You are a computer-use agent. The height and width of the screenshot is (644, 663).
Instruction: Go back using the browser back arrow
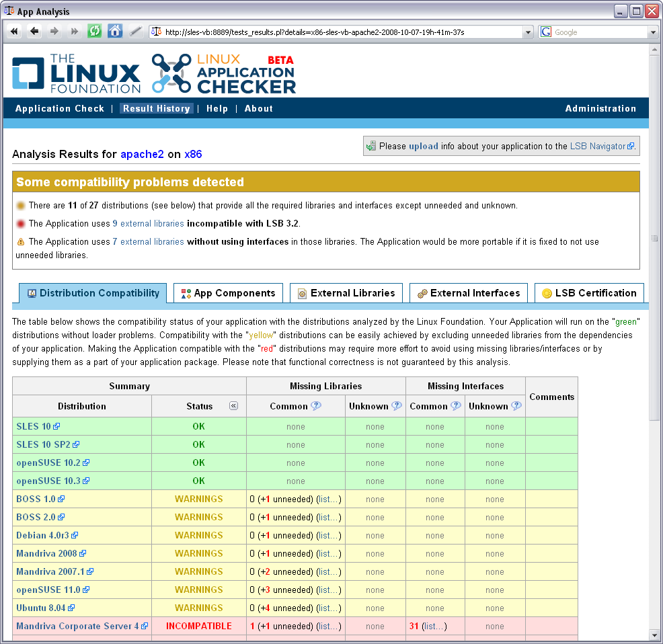click(35, 32)
